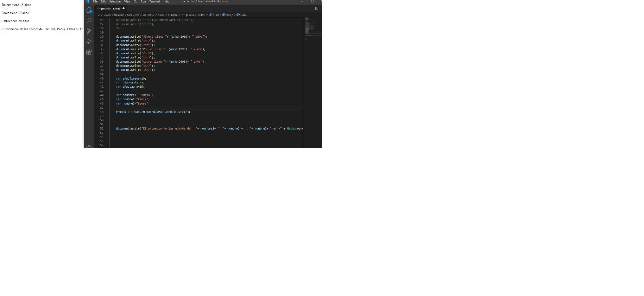Expand the body breadcrumb segment
644x296 pixels.
click(229, 15)
